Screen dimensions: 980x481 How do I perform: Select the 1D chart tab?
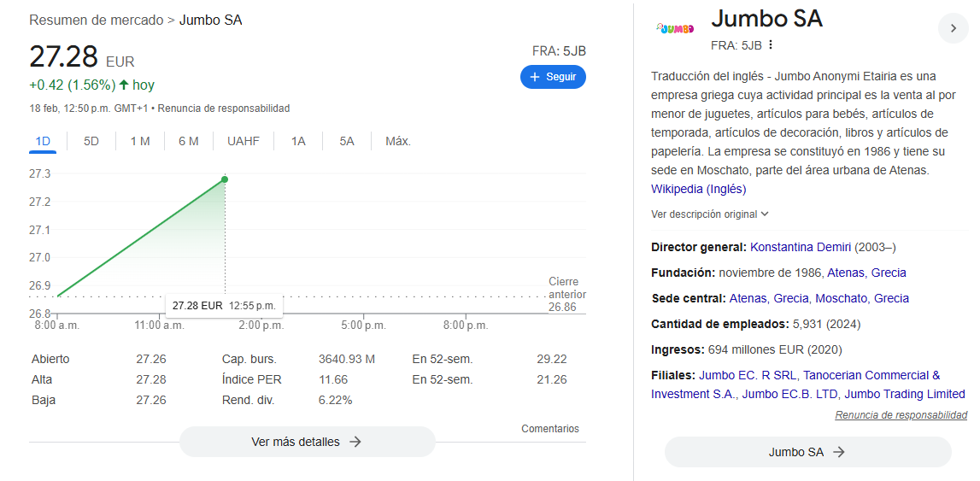(43, 141)
